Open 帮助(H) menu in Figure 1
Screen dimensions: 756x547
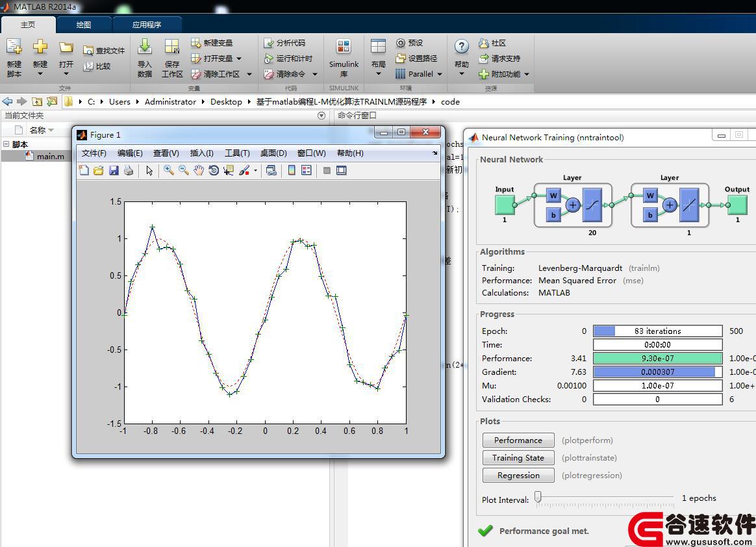350,153
